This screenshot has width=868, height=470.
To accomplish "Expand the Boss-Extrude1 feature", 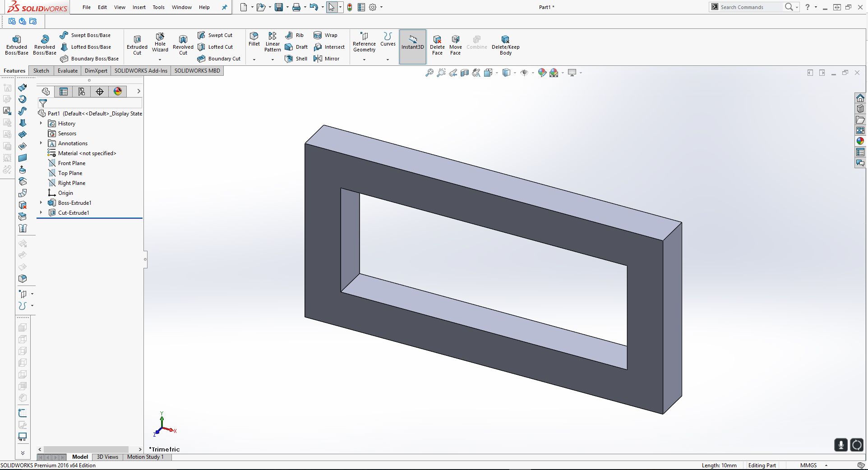I will [41, 203].
